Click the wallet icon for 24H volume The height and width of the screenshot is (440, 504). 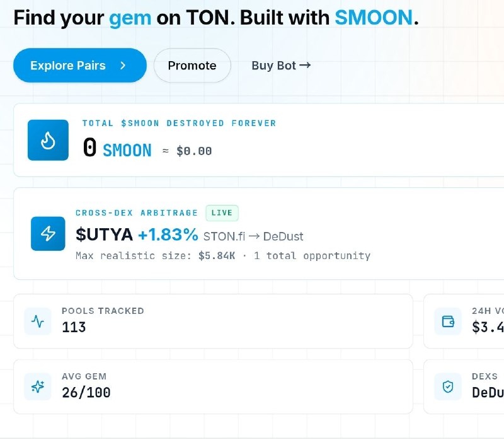(x=448, y=321)
